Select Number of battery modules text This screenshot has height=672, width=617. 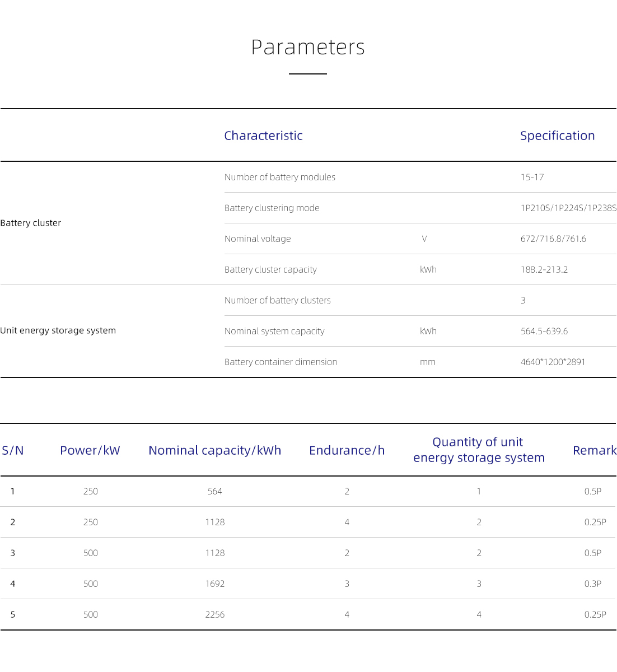coord(280,177)
